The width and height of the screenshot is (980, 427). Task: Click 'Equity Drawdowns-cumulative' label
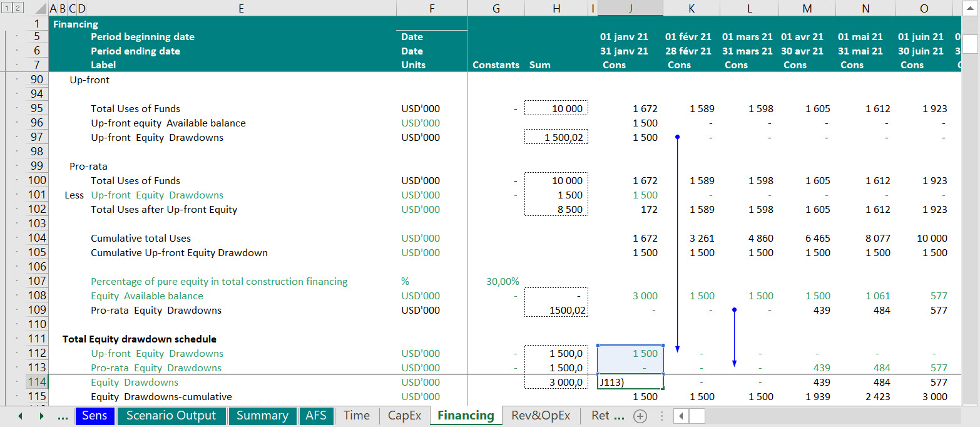click(x=161, y=397)
